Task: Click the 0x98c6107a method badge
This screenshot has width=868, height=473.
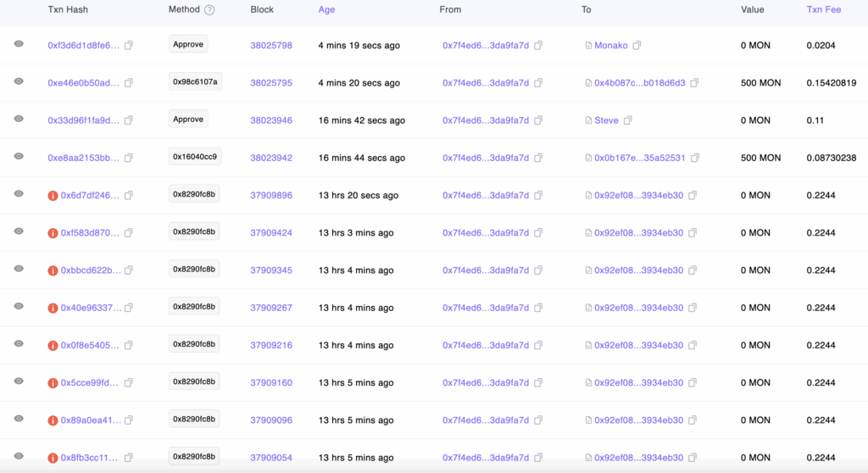Action: tap(195, 82)
